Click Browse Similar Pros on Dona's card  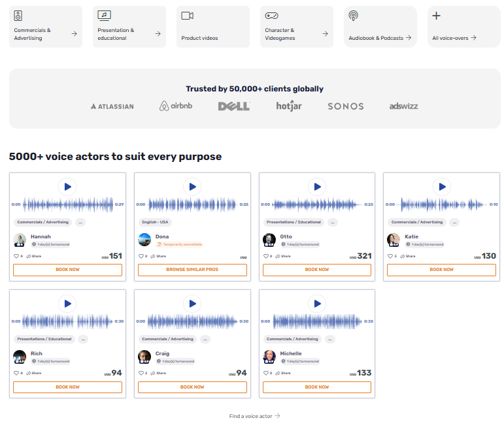pyautogui.click(x=192, y=270)
